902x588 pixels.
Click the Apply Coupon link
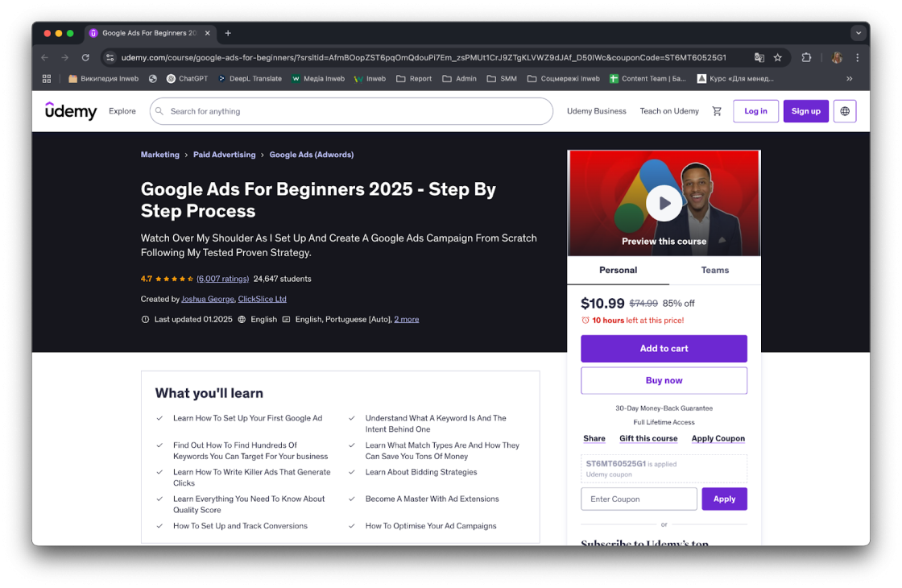click(718, 438)
